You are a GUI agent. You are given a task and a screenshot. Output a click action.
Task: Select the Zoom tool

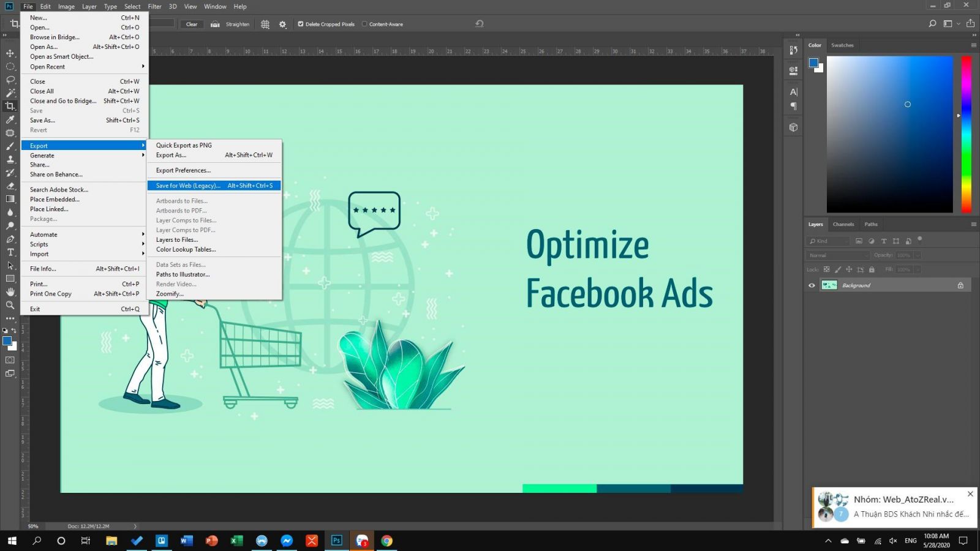(x=10, y=305)
